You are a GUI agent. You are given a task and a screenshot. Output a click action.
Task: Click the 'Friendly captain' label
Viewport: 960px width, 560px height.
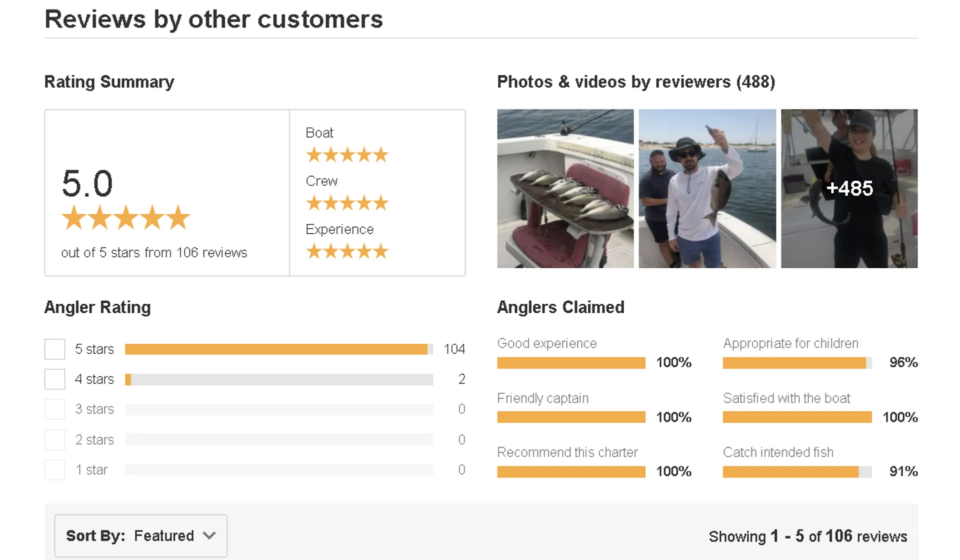[x=543, y=398]
